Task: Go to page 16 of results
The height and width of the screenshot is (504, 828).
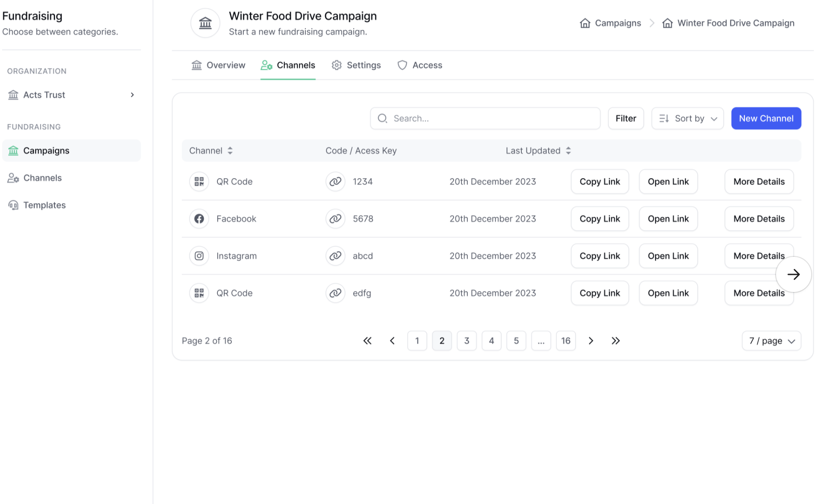Action: [x=566, y=340]
